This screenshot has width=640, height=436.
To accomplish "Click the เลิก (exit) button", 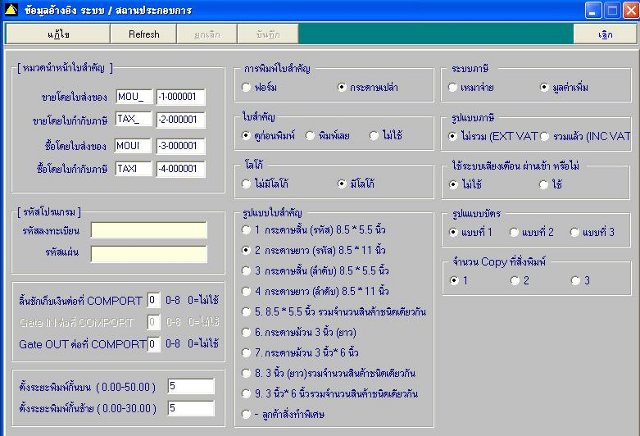I will pos(605,34).
